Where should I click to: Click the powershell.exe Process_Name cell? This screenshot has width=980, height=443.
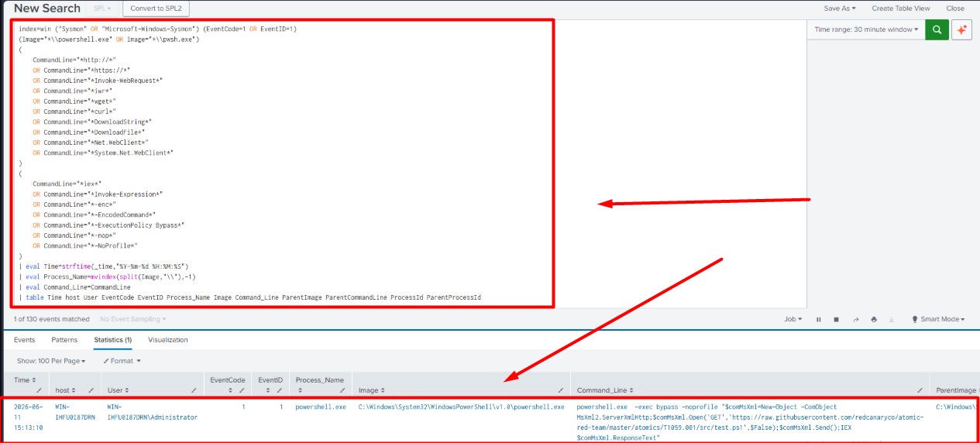pyautogui.click(x=321, y=407)
